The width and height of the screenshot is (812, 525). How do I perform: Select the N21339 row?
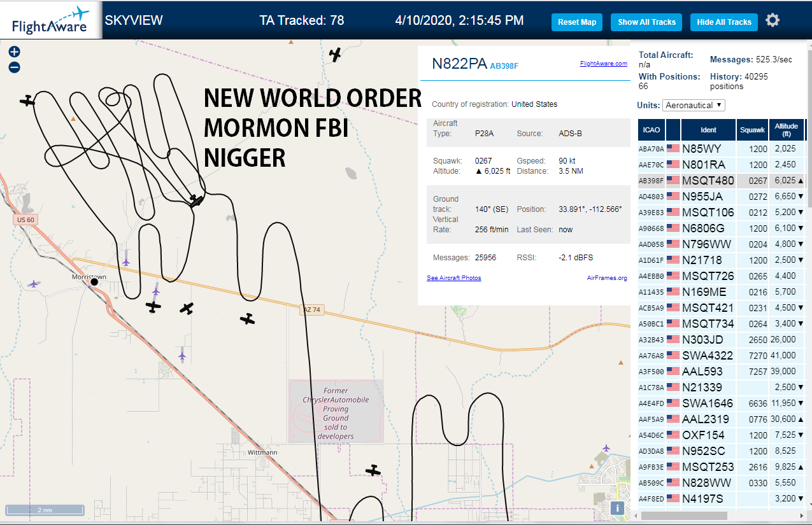722,388
